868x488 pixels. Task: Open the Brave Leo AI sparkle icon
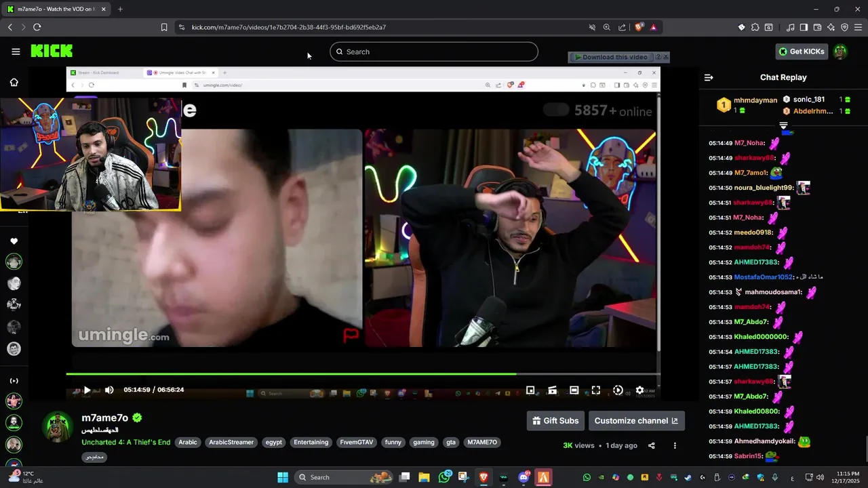(x=831, y=27)
